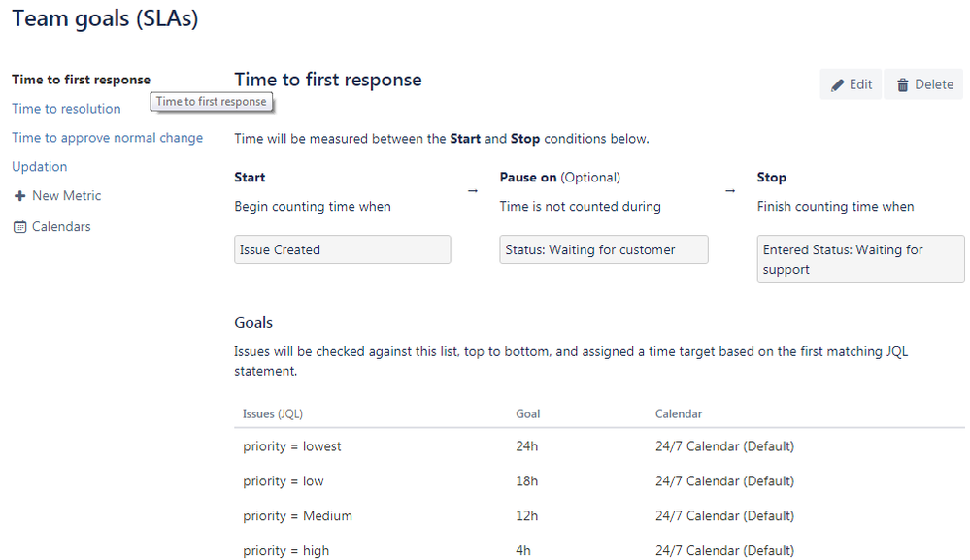Viewport: 970px width, 560px height.
Task: Click Entered Status: Waiting for support box
Action: pos(860,259)
